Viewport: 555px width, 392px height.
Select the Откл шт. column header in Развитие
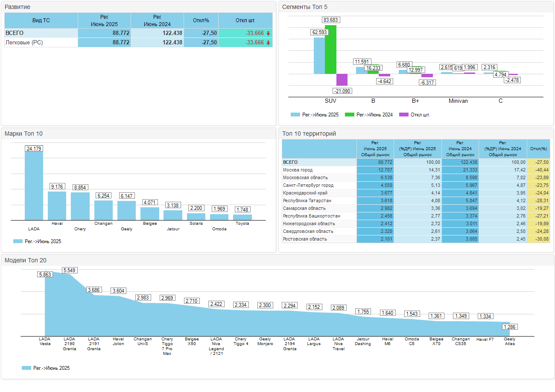click(245, 20)
